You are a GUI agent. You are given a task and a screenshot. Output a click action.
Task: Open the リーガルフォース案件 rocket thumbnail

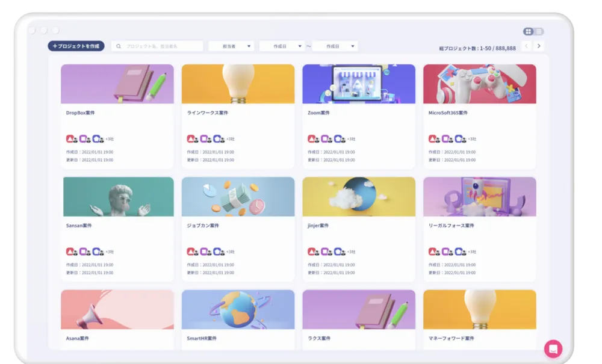point(480,196)
